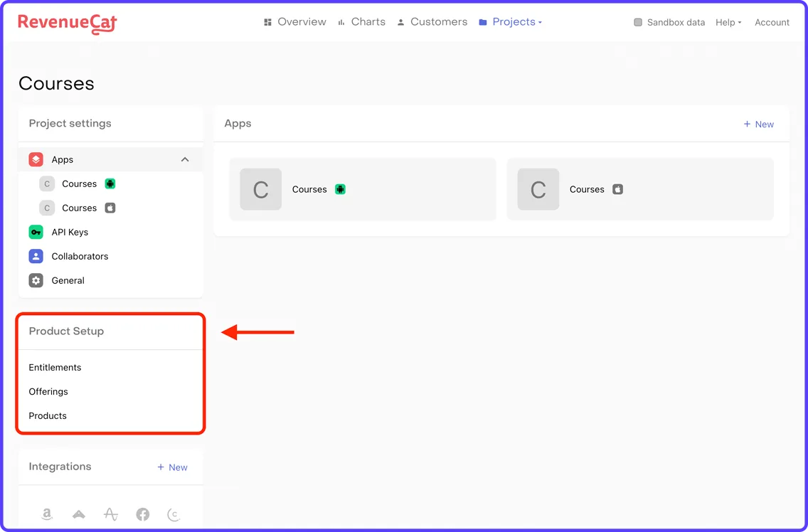Add a new integration
This screenshot has width=808, height=532.
tap(173, 467)
